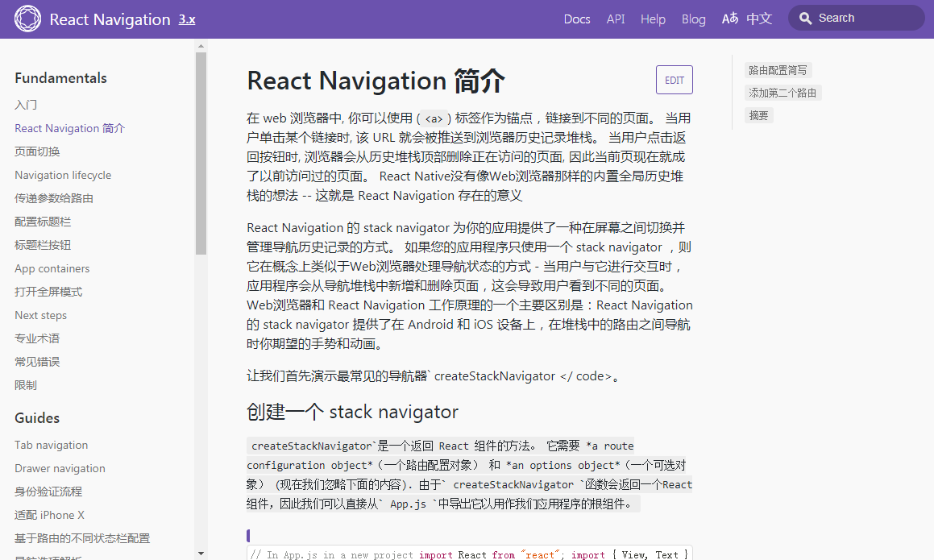This screenshot has width=934, height=560.
Task: Open 传递参数给路由 sidebar page
Action: click(x=54, y=198)
